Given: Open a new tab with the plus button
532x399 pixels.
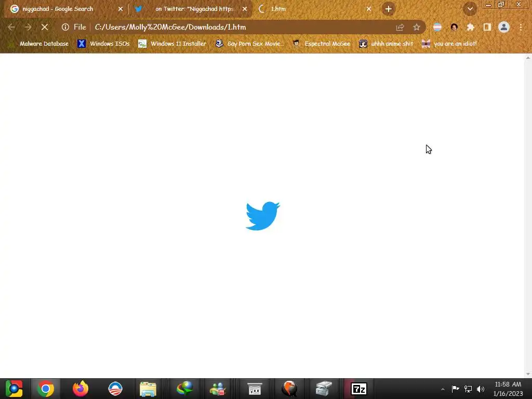Looking at the screenshot, I should coord(389,9).
